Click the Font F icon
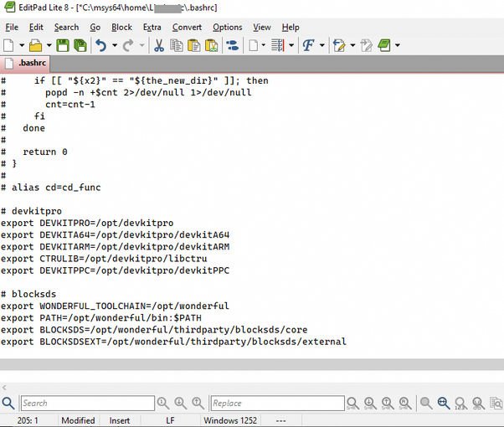504x427 pixels. coord(309,45)
